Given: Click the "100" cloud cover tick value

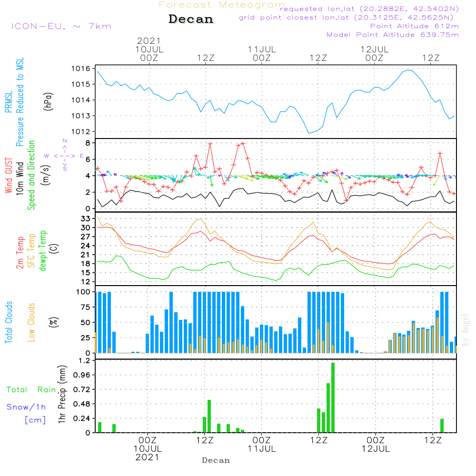Looking at the screenshot, I should pos(83,292).
